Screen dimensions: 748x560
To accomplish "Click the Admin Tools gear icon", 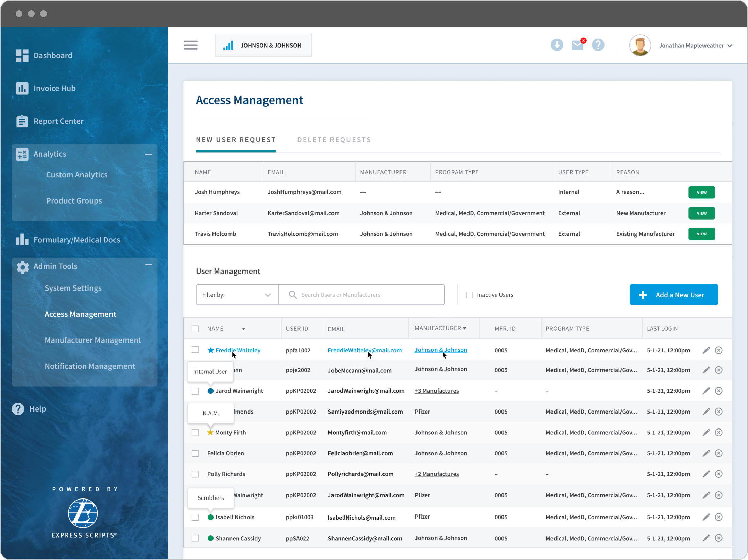I will pos(22,267).
